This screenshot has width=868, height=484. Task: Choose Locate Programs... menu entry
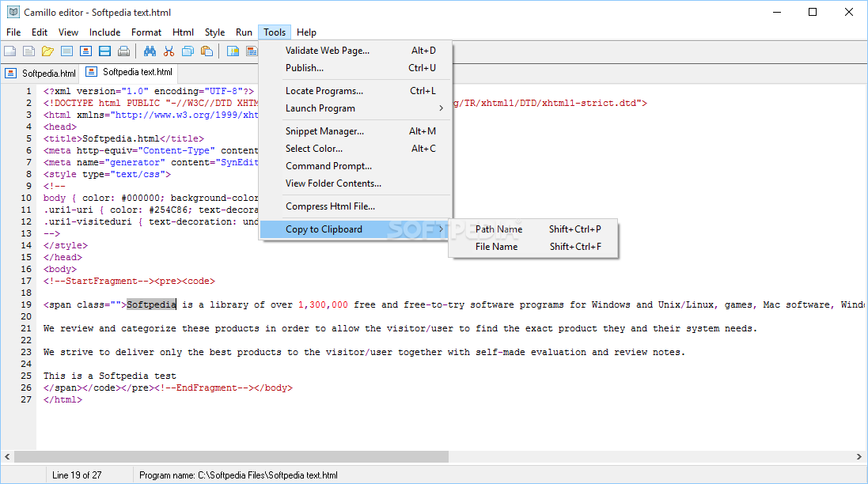tap(356, 91)
